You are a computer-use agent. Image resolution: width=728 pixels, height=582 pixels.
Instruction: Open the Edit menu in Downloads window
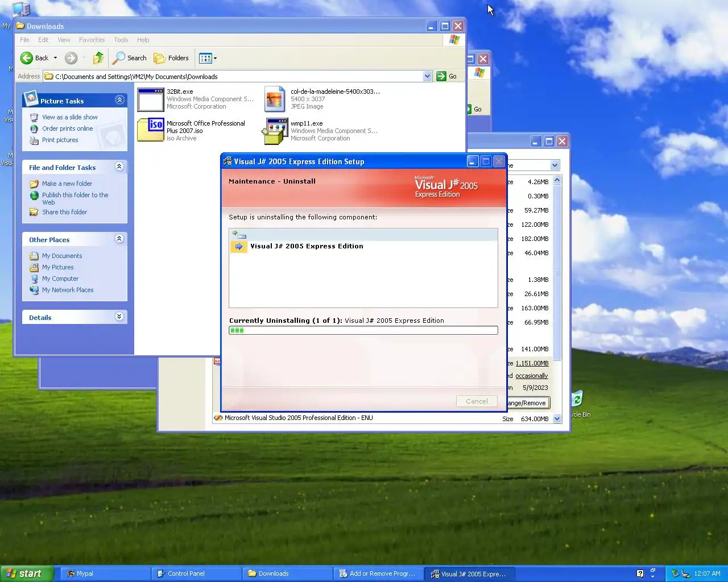point(43,40)
